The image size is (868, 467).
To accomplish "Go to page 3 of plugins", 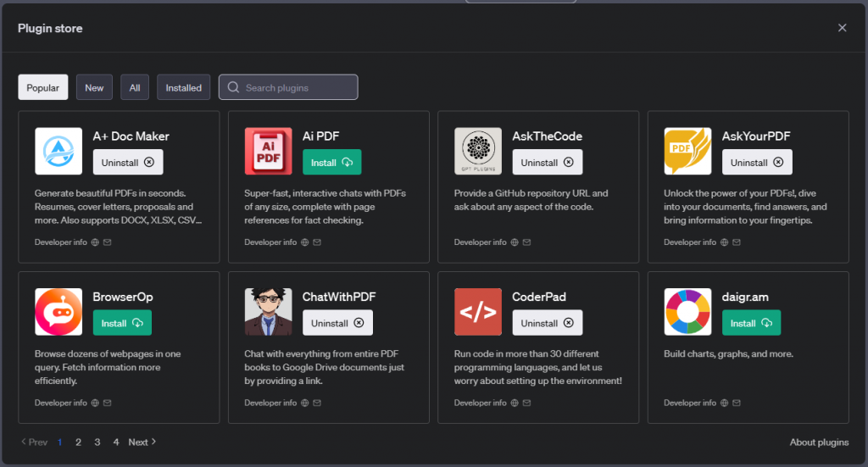I will (97, 442).
